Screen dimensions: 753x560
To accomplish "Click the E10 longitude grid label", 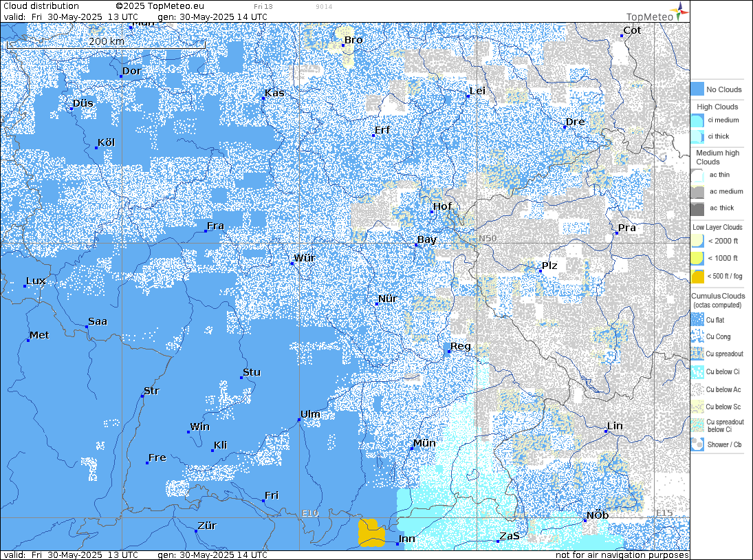I will coord(310,513).
